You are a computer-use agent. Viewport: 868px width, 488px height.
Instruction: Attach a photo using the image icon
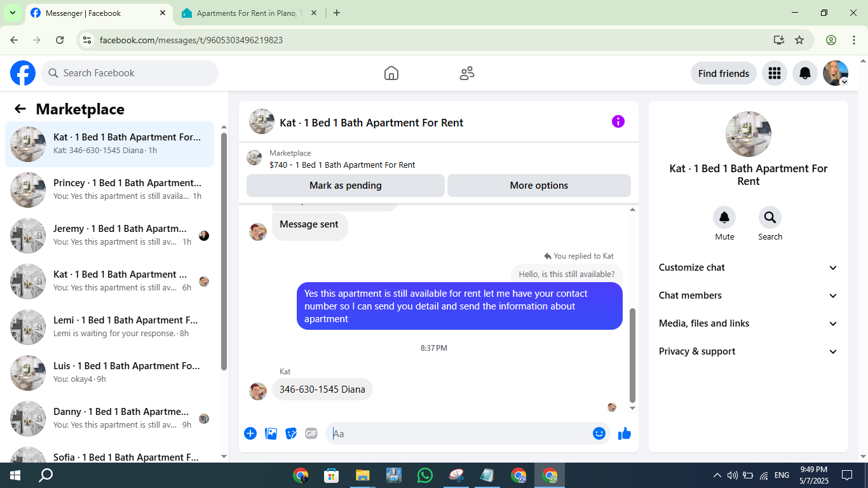pos(271,433)
